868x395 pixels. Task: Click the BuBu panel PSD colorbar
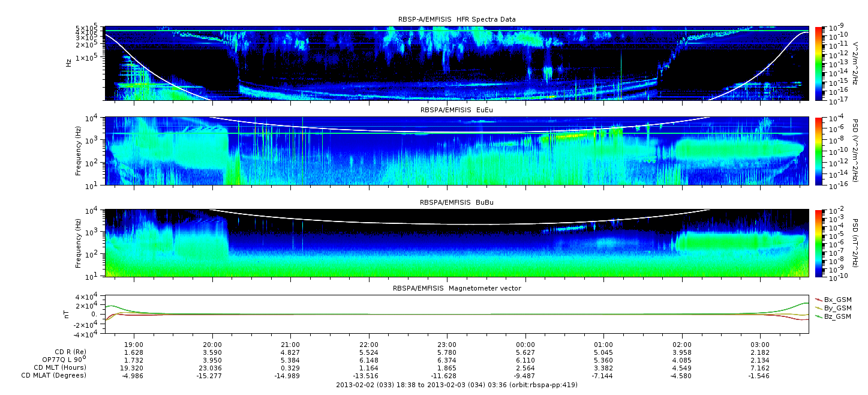[818, 243]
